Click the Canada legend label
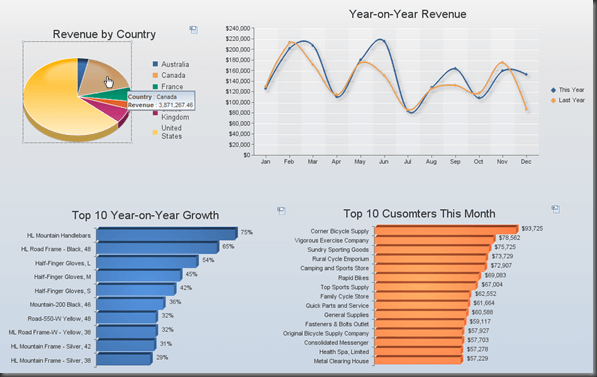597x377 pixels. 173,75
